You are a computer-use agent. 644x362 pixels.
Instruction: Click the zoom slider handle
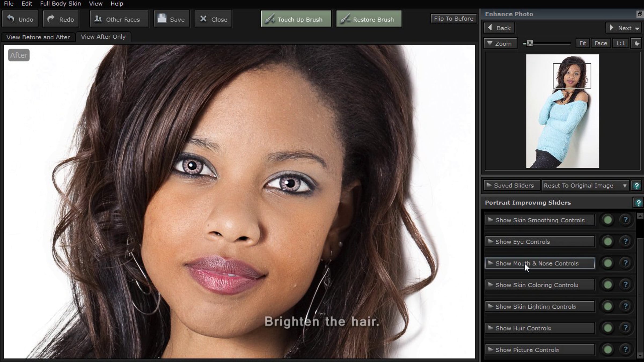click(529, 43)
